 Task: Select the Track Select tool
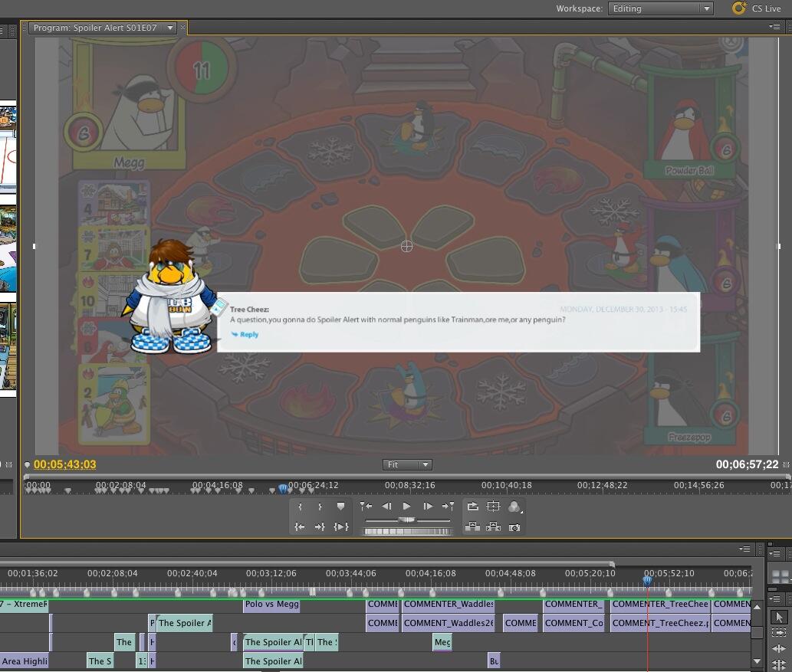pyautogui.click(x=778, y=633)
